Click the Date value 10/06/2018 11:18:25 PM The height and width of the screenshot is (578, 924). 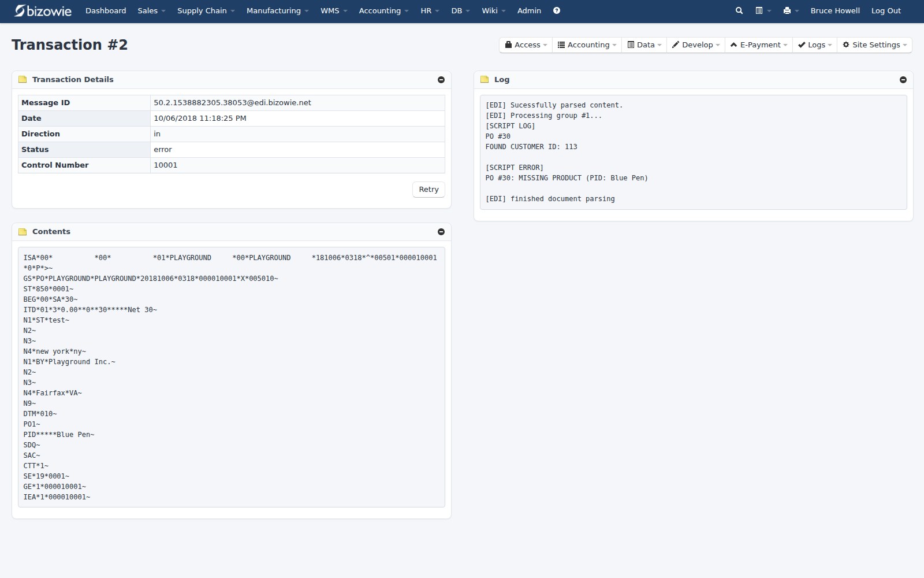tap(200, 118)
